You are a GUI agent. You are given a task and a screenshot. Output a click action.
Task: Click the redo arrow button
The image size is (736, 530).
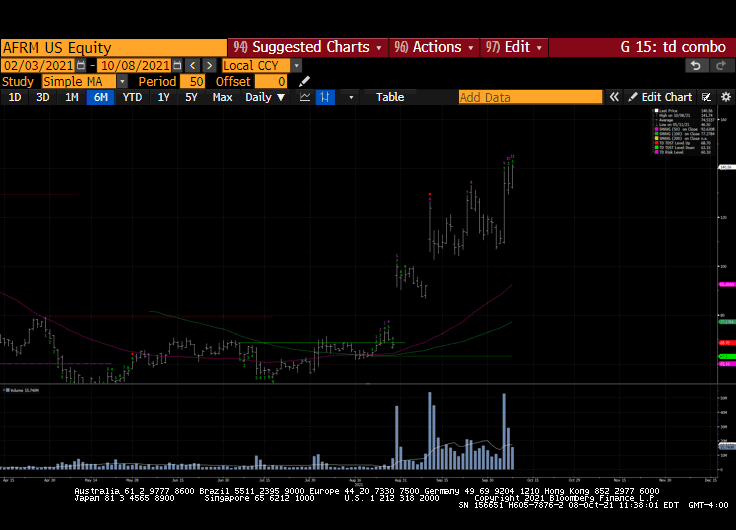(721, 66)
